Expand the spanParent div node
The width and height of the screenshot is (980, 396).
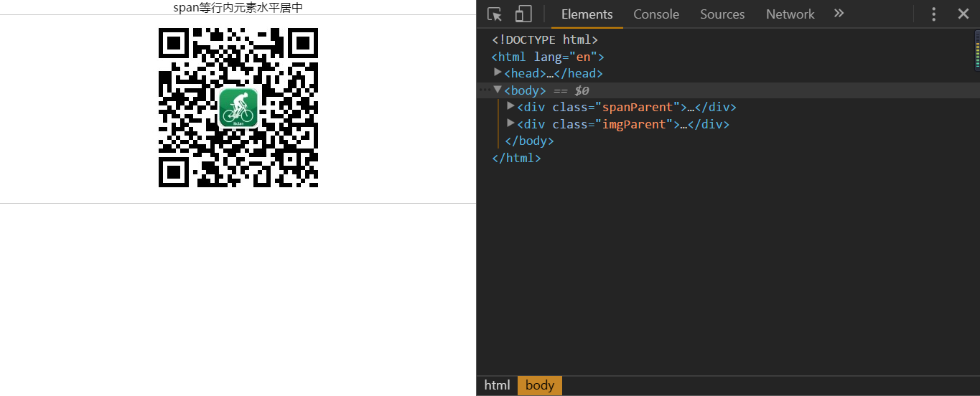511,106
